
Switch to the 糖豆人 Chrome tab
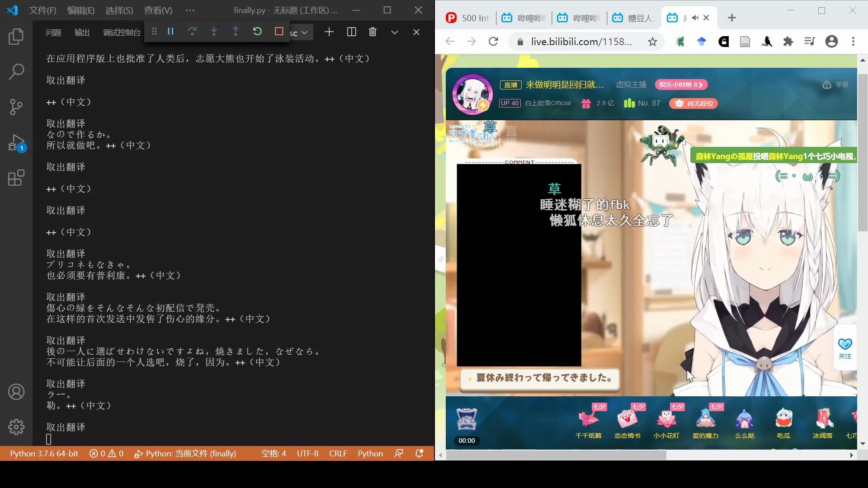click(634, 18)
